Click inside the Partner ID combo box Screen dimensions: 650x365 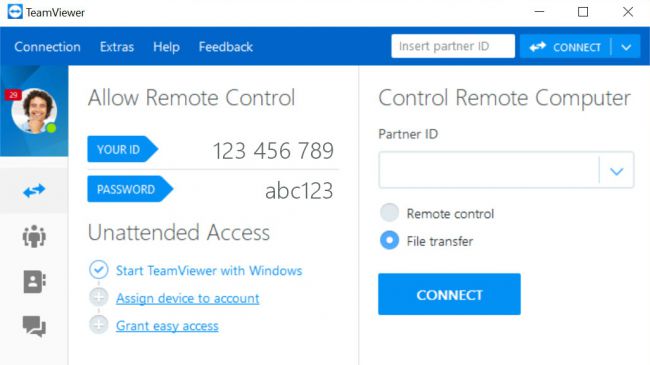point(489,170)
